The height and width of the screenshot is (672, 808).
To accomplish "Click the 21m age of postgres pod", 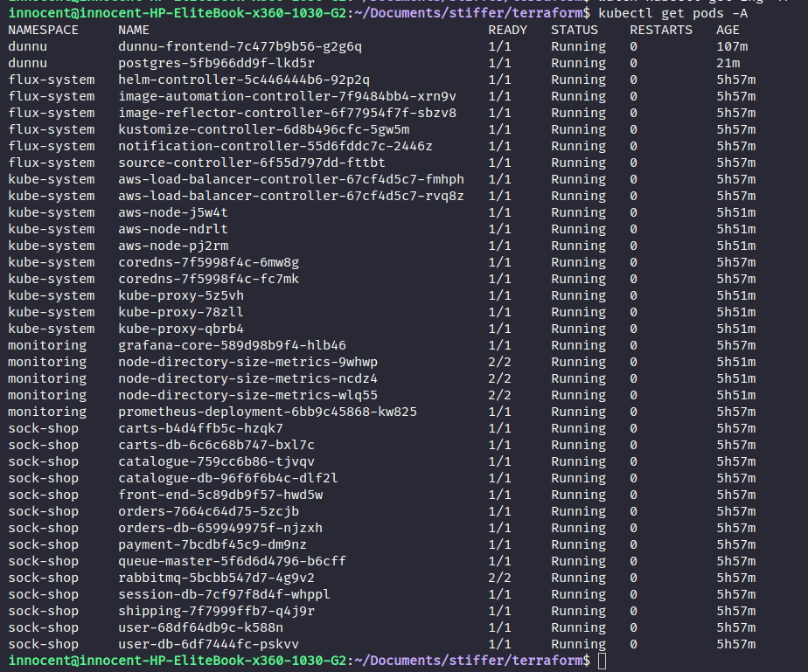I will pyautogui.click(x=728, y=63).
